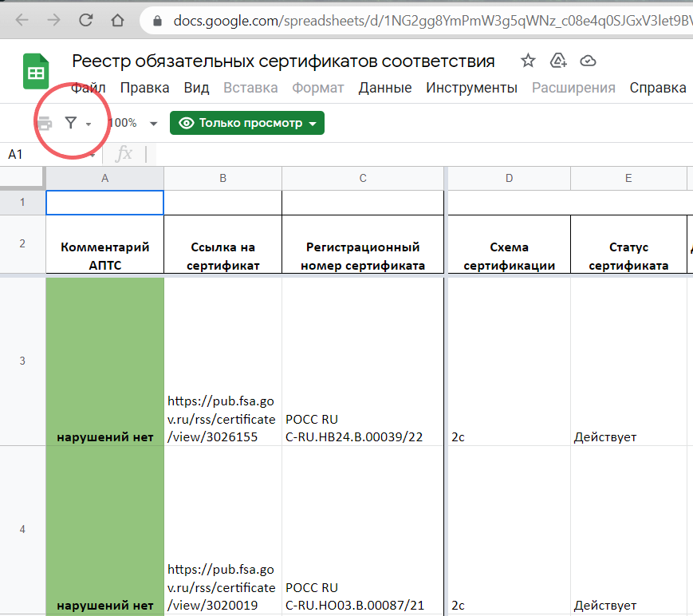Click the Только просмотр button
693x616 pixels.
tap(247, 123)
